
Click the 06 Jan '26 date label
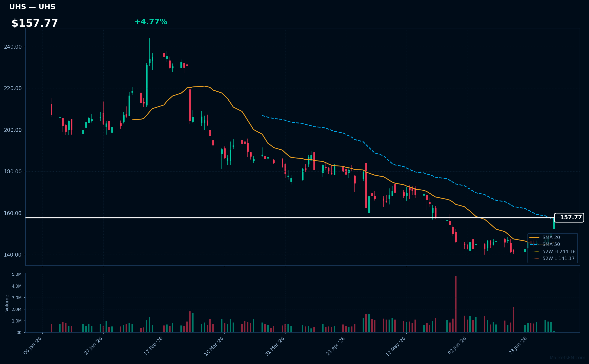(x=33, y=346)
